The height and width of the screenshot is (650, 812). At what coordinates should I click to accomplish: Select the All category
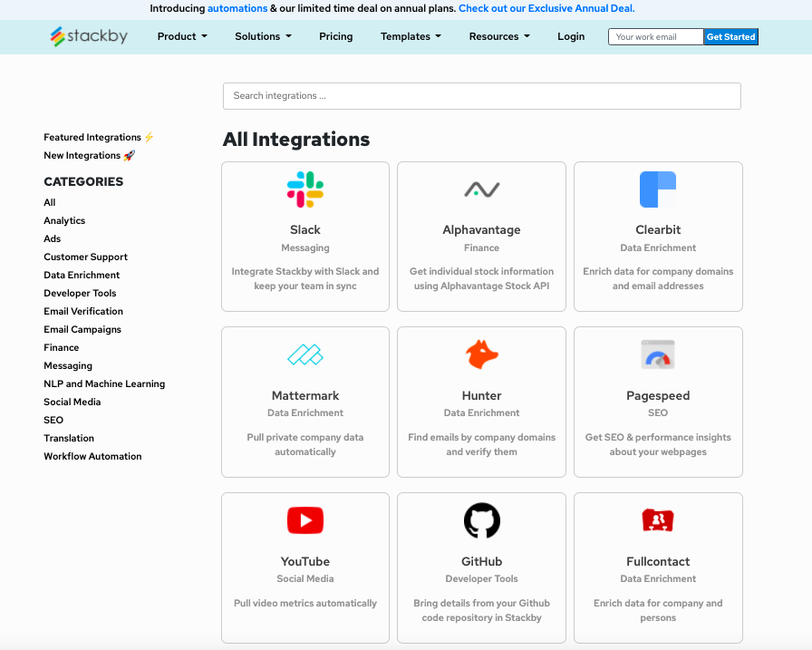click(x=50, y=202)
